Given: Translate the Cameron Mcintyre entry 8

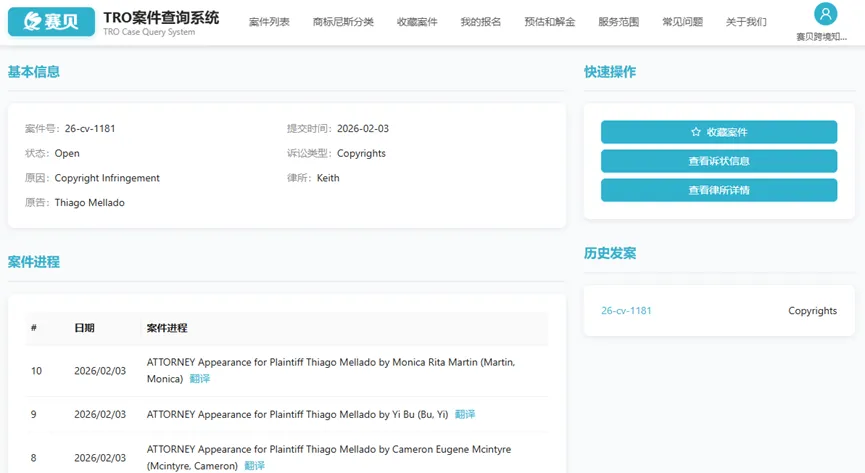Looking at the screenshot, I should [254, 466].
